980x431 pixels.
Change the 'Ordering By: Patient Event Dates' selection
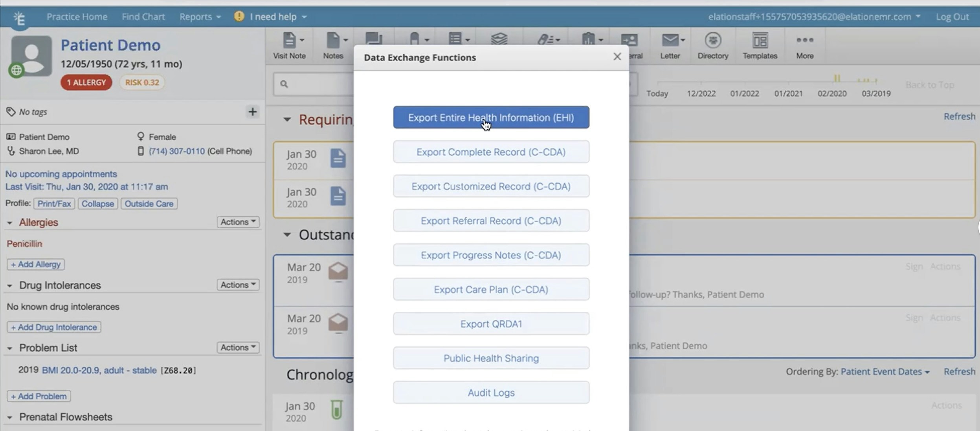click(885, 371)
